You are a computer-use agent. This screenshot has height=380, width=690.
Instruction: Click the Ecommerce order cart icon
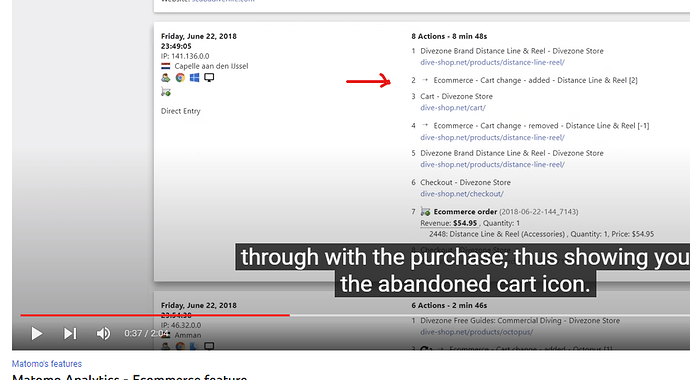coord(425,212)
